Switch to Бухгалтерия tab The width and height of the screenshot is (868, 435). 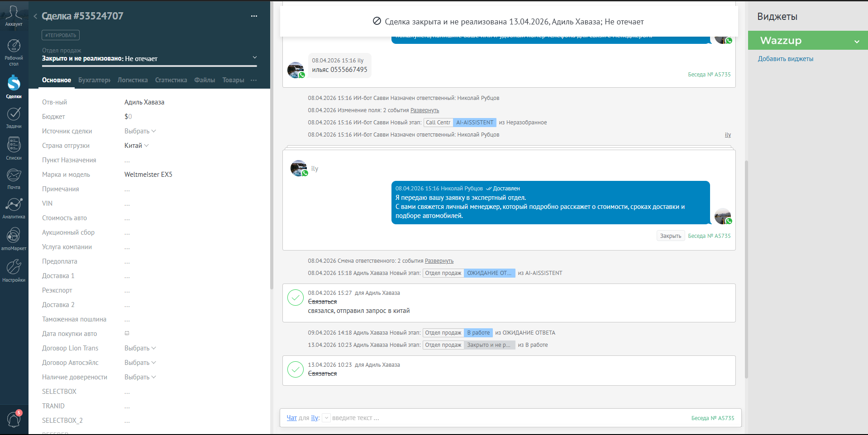tap(94, 80)
